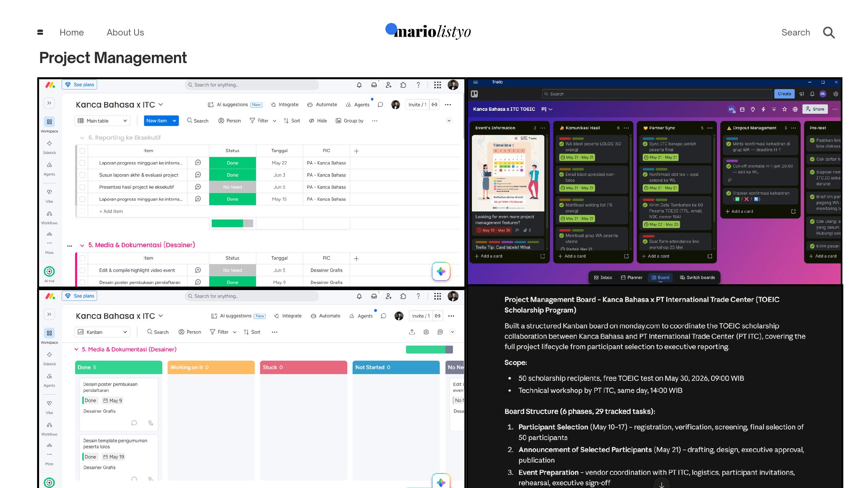The image size is (868, 488).
Task: Open the Main table view dropdown
Action: click(103, 121)
